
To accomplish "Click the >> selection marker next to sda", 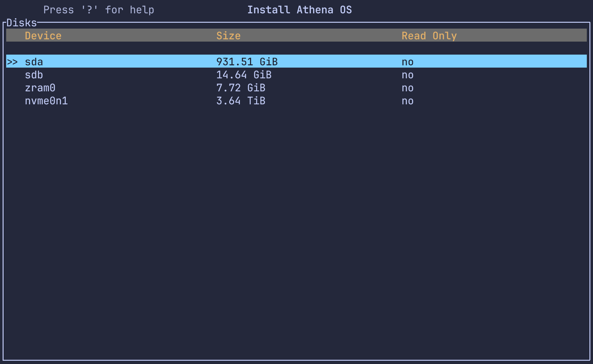I will [12, 62].
